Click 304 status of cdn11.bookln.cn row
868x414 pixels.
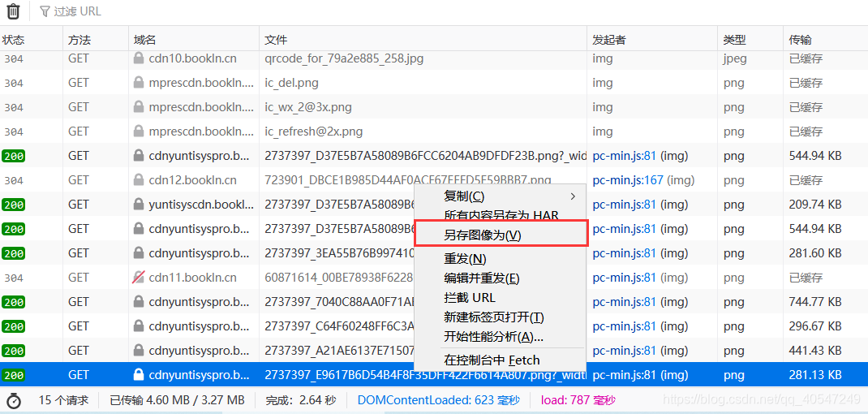[x=13, y=278]
